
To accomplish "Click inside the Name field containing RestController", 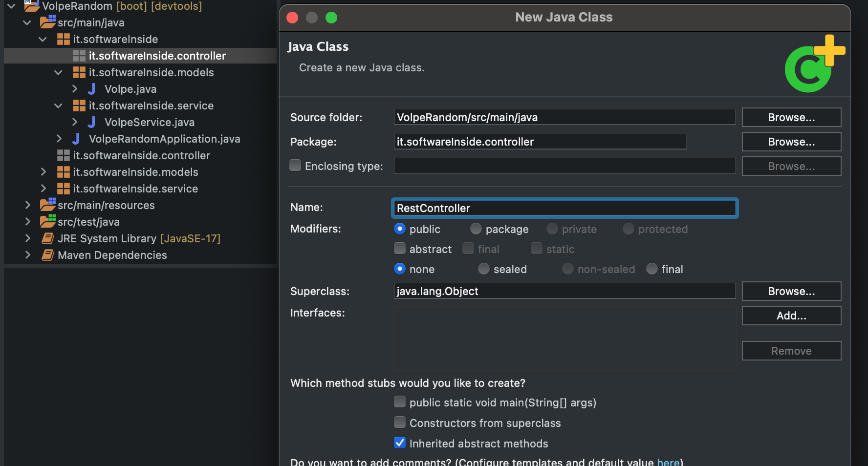I will tap(562, 208).
